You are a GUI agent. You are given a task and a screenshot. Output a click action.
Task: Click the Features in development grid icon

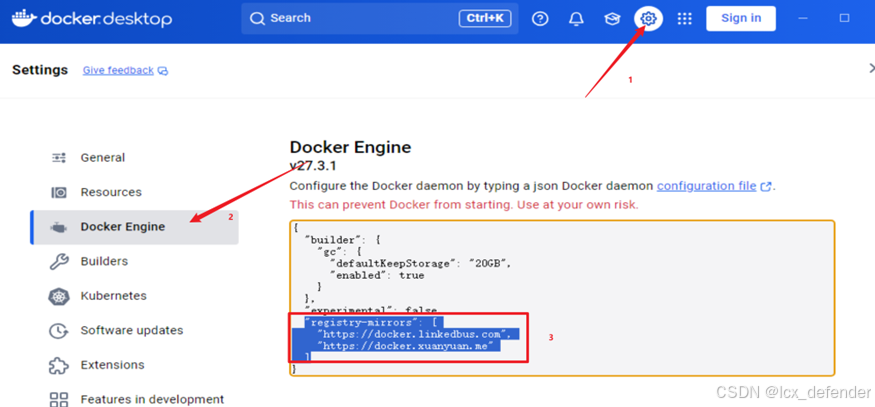[x=59, y=400]
